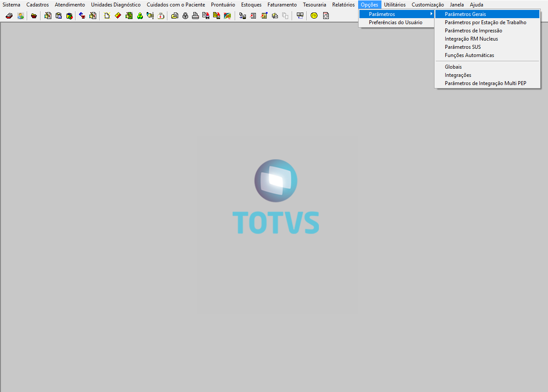Select Integrações from the submenu
Screen dimensions: 548x392
(488, 75)
